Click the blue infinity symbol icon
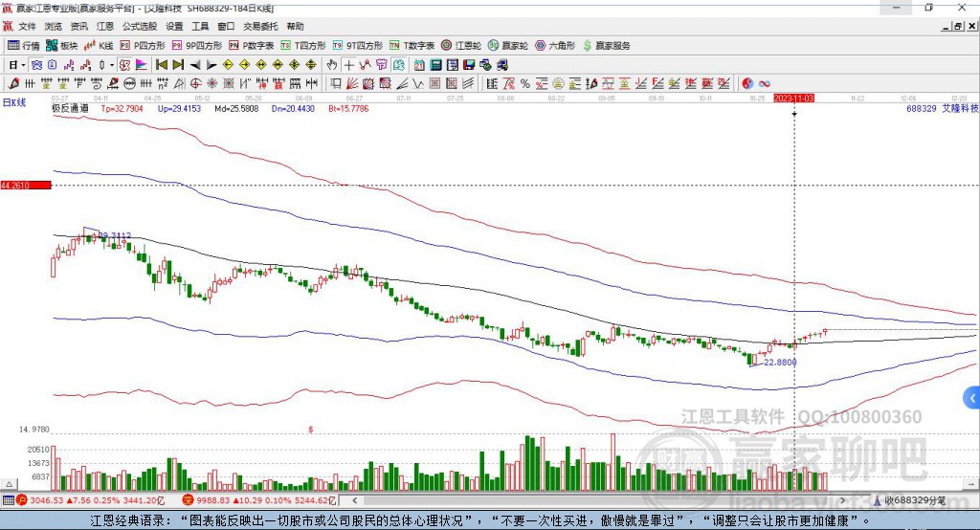This screenshot has height=530, width=980. click(765, 84)
